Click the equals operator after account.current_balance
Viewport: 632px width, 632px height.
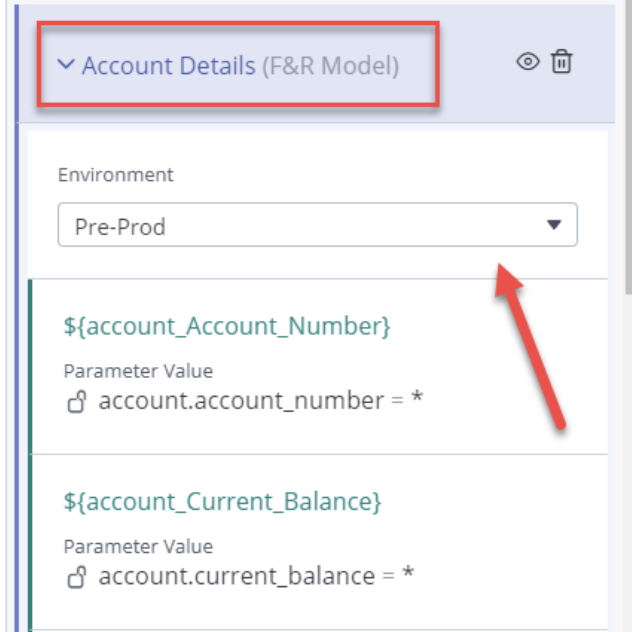389,576
